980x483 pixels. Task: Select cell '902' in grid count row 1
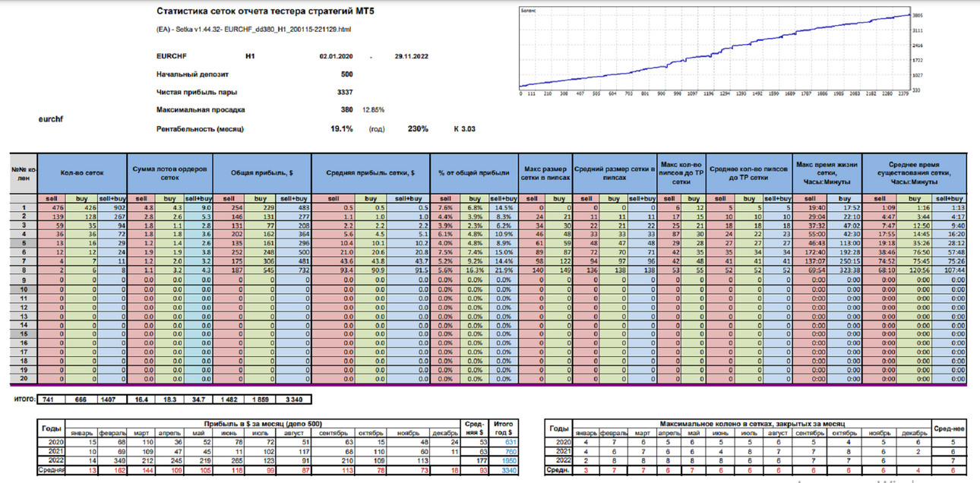[x=112, y=207]
